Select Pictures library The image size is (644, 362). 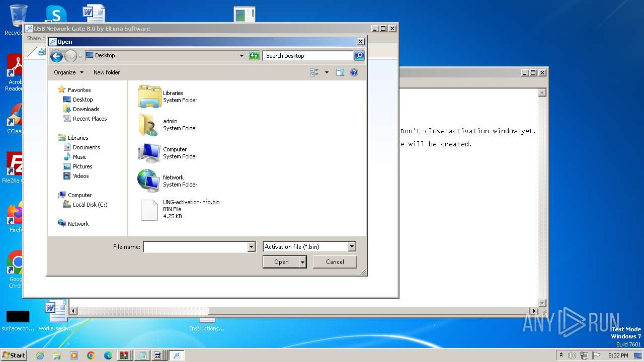[x=83, y=166]
